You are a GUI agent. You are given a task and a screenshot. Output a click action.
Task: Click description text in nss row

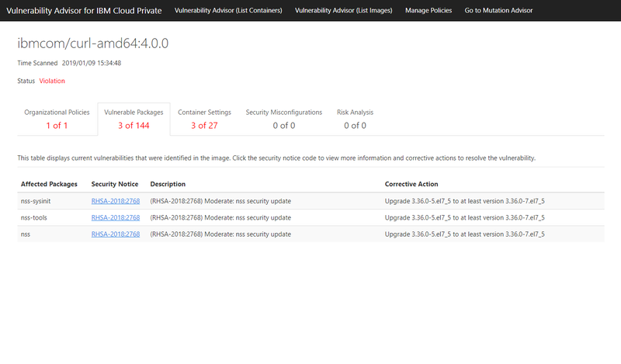tap(220, 234)
